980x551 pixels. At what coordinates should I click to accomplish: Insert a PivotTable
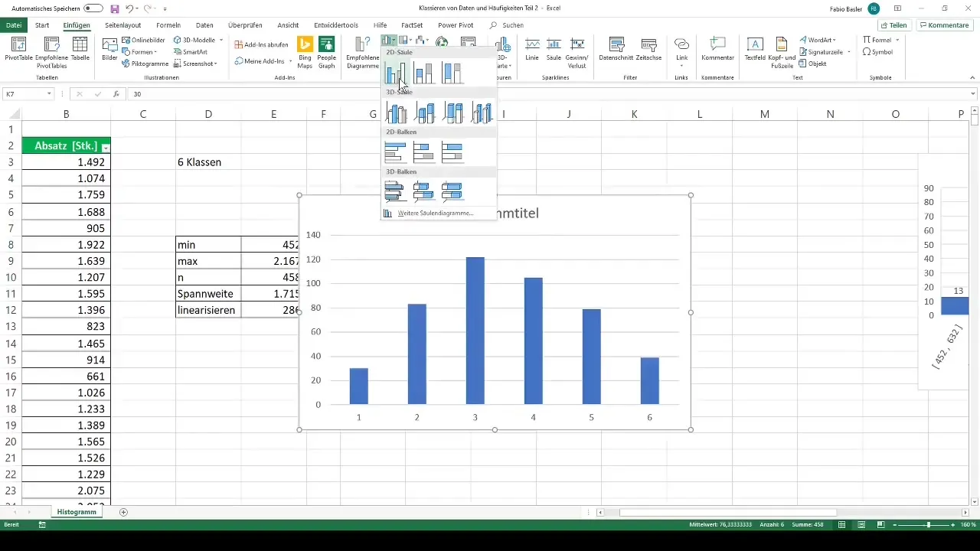pyautogui.click(x=18, y=50)
